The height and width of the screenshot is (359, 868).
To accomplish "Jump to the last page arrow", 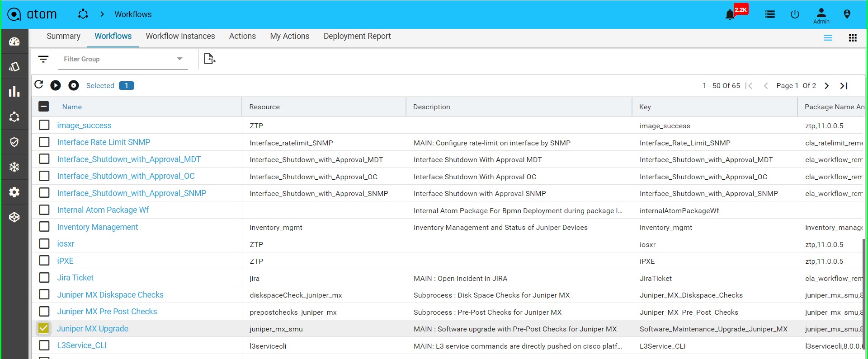I will pos(844,86).
